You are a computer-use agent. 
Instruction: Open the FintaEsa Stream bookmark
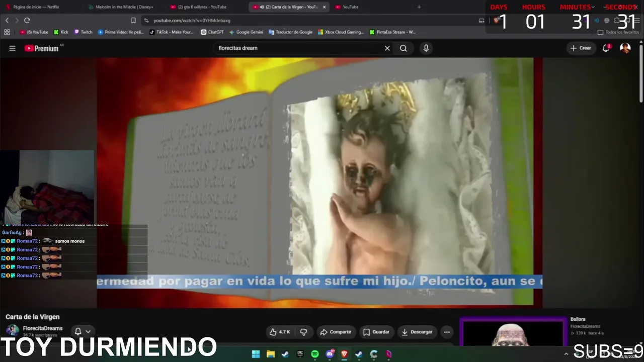point(393,32)
